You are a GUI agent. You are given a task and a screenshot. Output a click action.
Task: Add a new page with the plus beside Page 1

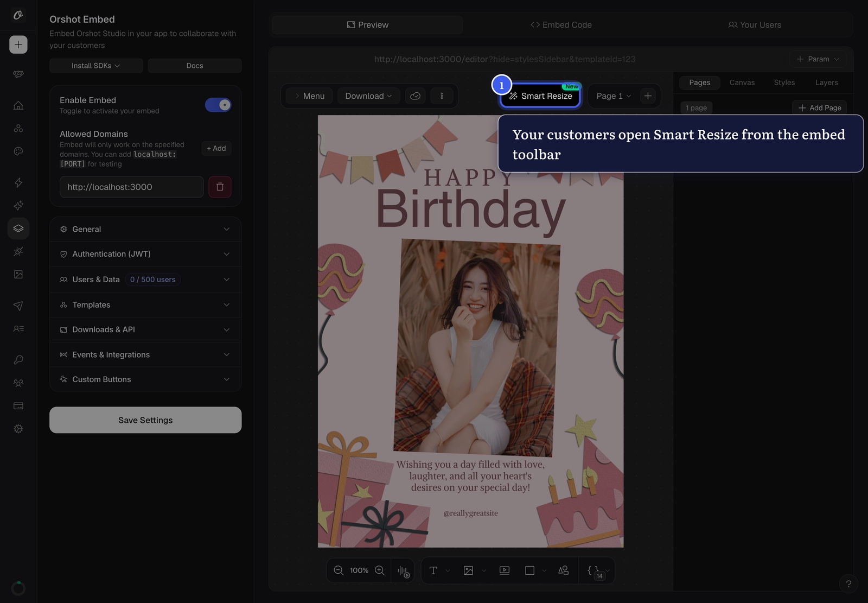coord(648,96)
